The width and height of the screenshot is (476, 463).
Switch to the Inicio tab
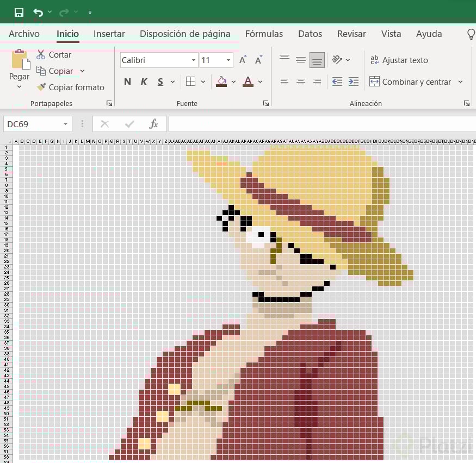coord(67,34)
